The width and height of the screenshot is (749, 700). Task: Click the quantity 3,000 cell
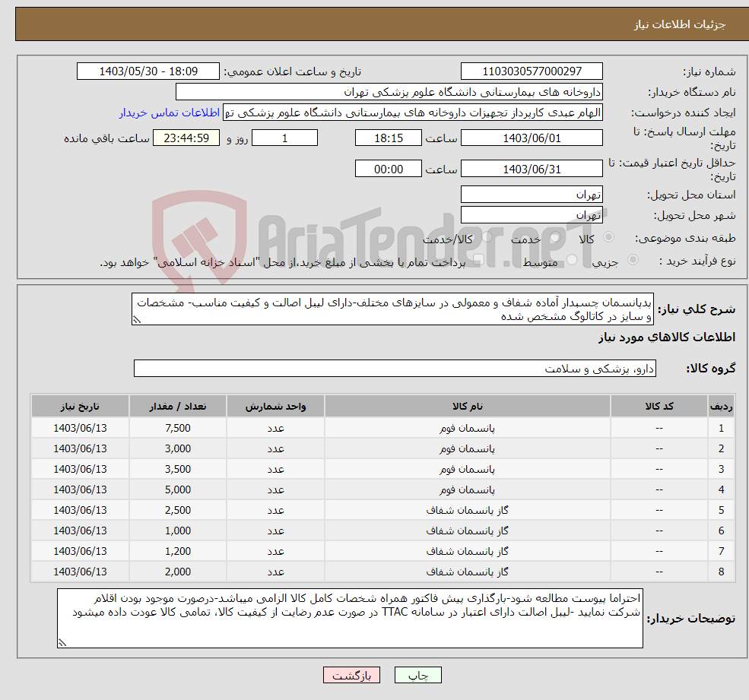178,449
